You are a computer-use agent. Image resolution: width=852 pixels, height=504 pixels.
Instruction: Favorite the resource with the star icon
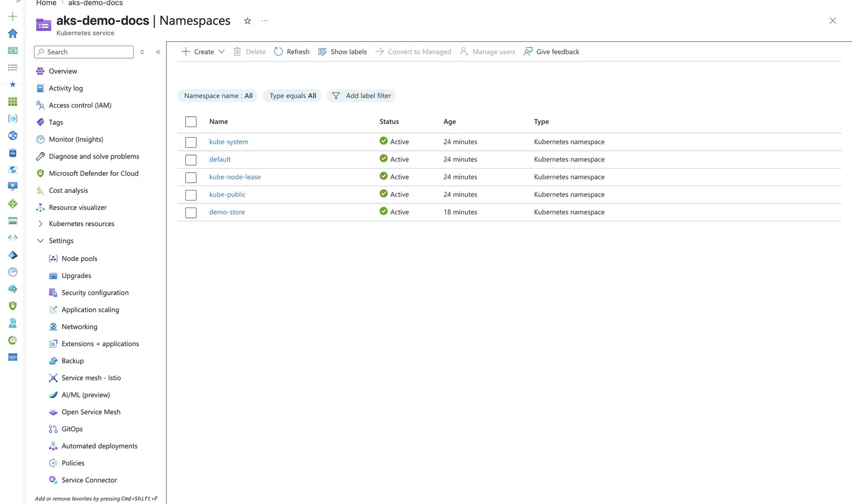(x=247, y=21)
